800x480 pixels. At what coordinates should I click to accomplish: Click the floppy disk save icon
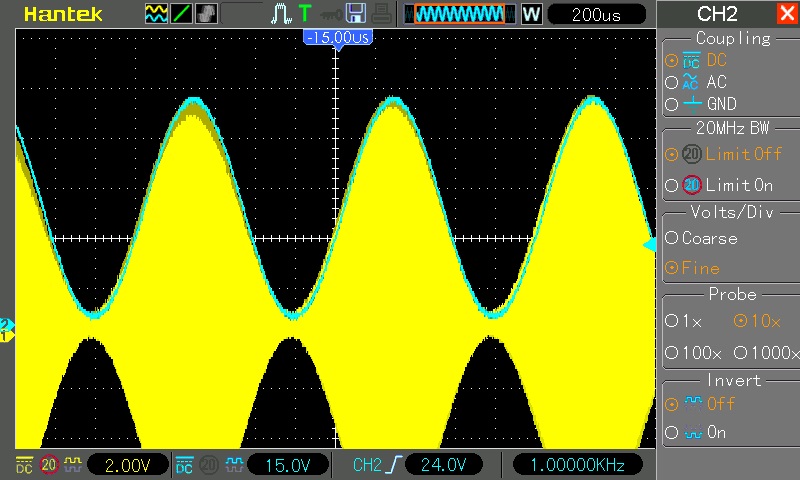click(355, 14)
